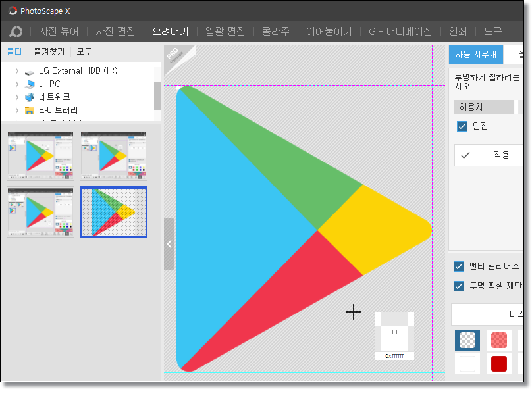Open the 이어붙이기 tab
Viewport: 532px width, 400px height.
329,32
